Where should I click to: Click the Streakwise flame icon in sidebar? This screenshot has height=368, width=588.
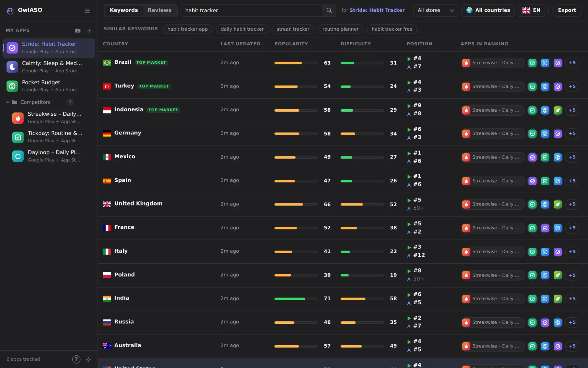(x=18, y=118)
